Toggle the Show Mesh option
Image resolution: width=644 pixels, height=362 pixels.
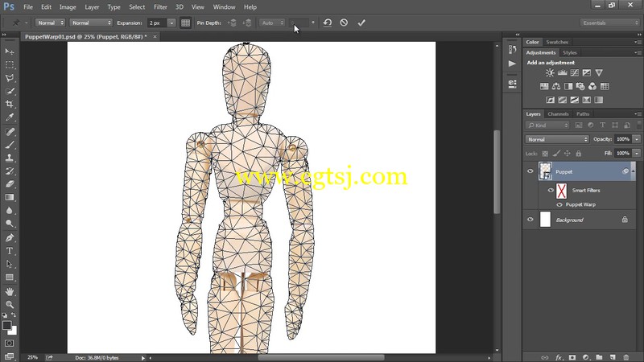tap(186, 23)
